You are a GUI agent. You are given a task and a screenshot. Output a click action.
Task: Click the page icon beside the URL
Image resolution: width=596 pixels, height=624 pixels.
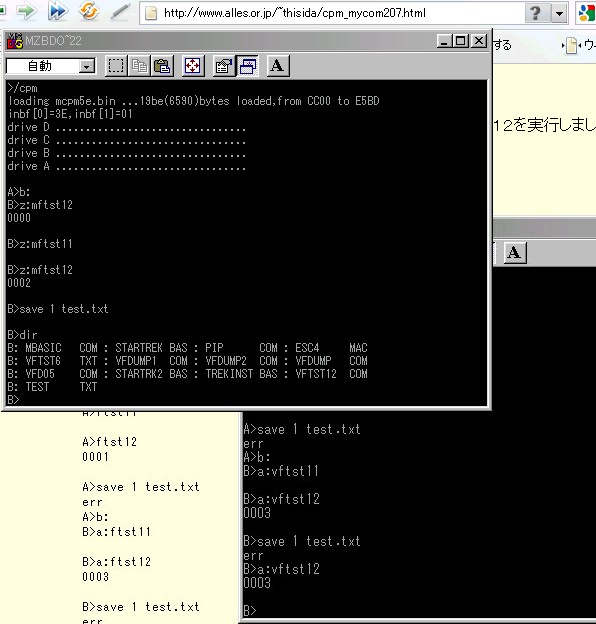click(151, 13)
